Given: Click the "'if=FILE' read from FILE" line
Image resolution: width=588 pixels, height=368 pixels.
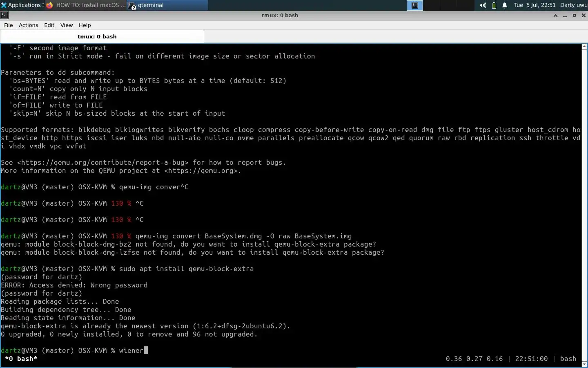Looking at the screenshot, I should click(58, 97).
